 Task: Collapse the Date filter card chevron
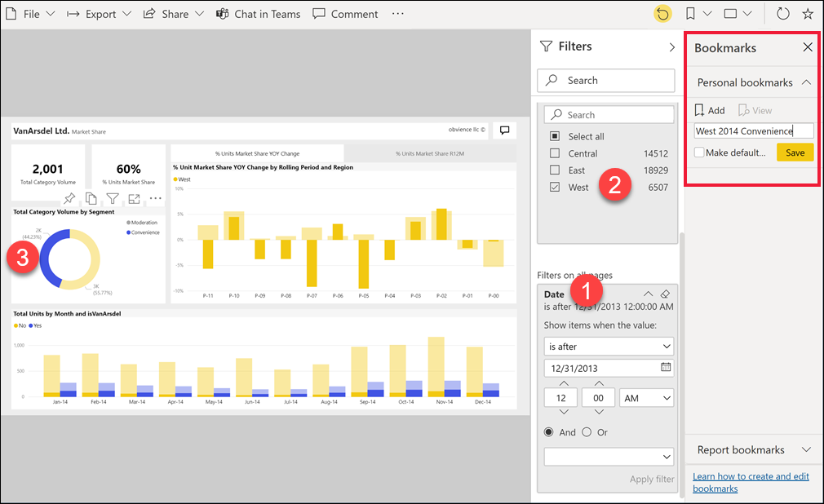pos(648,294)
